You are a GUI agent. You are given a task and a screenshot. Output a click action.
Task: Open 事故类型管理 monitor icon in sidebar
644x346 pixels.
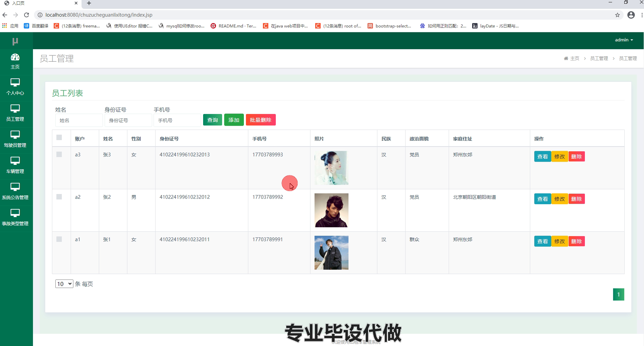pos(15,213)
